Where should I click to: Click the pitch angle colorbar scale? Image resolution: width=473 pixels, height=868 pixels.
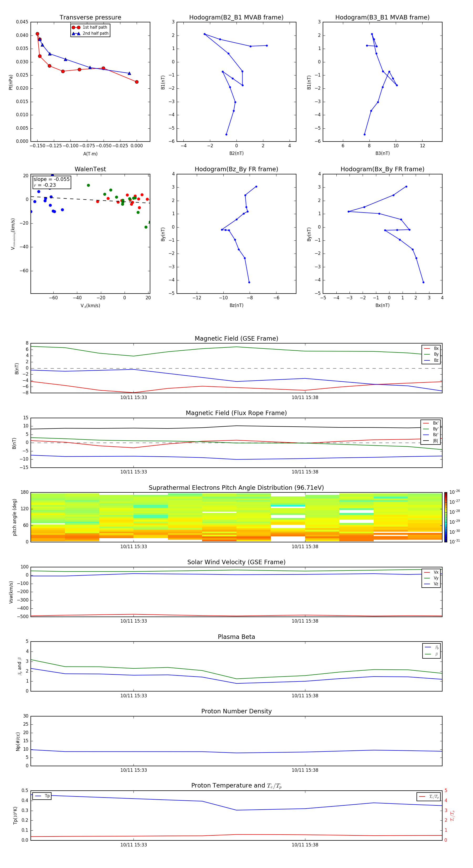click(x=446, y=517)
